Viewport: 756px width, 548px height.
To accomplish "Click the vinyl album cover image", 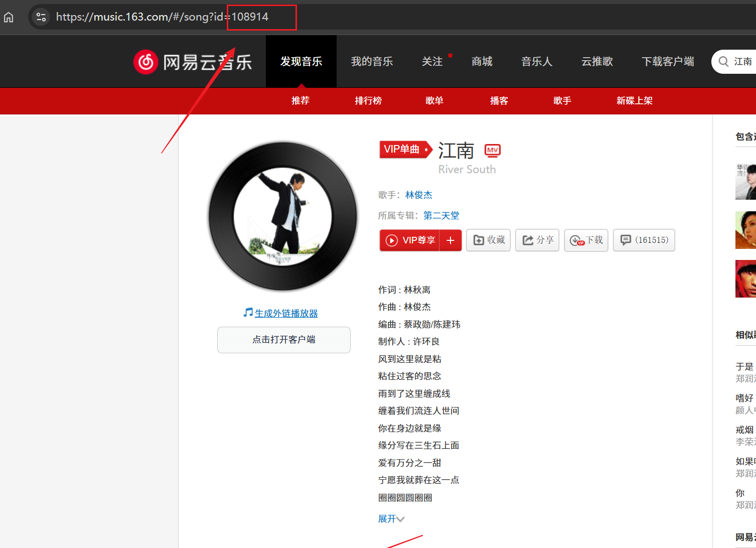I will 283,216.
